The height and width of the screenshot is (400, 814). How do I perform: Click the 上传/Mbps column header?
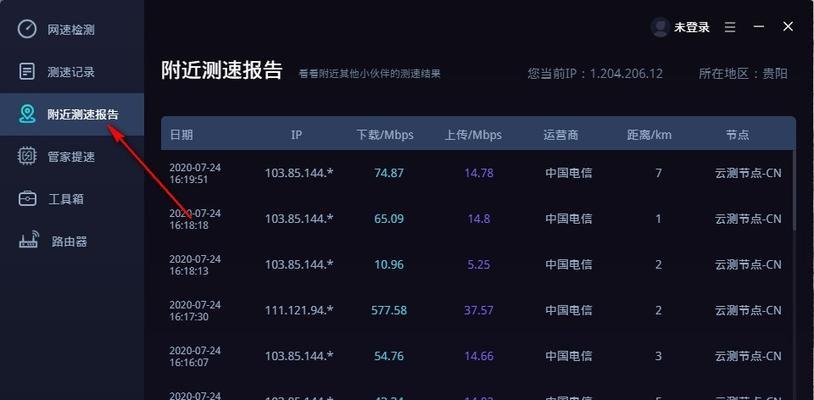[x=473, y=135]
